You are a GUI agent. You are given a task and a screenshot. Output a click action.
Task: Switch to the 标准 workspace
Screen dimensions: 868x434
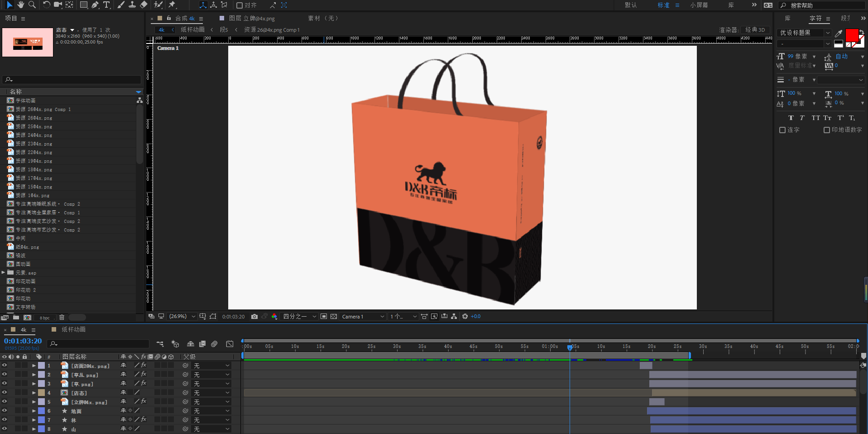pyautogui.click(x=663, y=5)
